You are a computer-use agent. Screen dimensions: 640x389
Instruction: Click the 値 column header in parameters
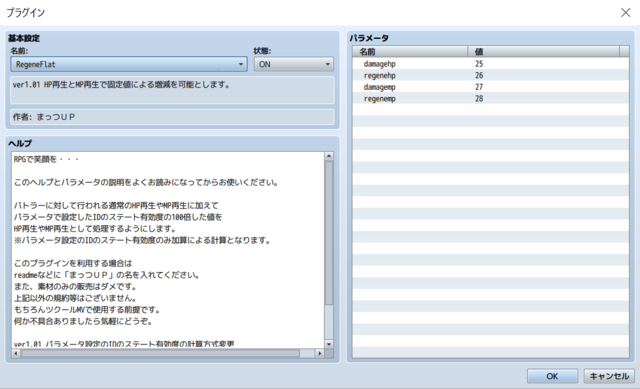click(x=543, y=51)
